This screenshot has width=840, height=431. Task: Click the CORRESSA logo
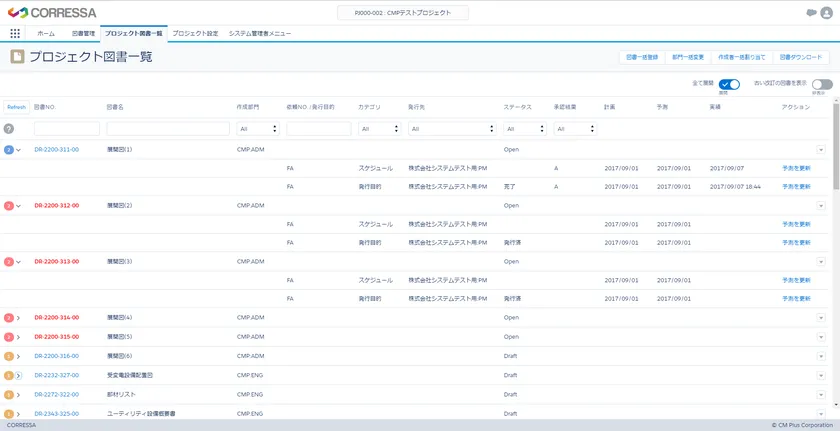[x=50, y=13]
